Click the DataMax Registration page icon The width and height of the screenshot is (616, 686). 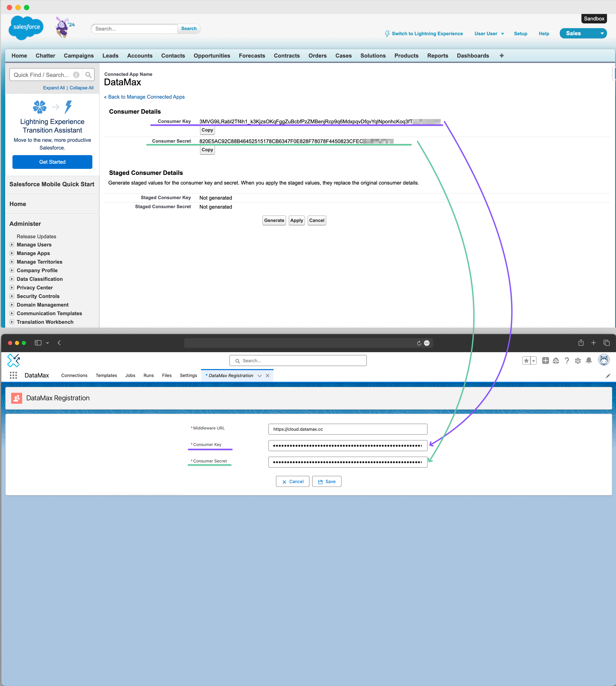click(17, 398)
